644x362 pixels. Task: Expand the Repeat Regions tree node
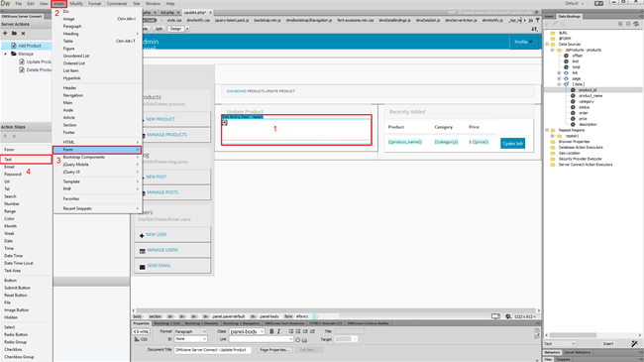tap(547, 130)
